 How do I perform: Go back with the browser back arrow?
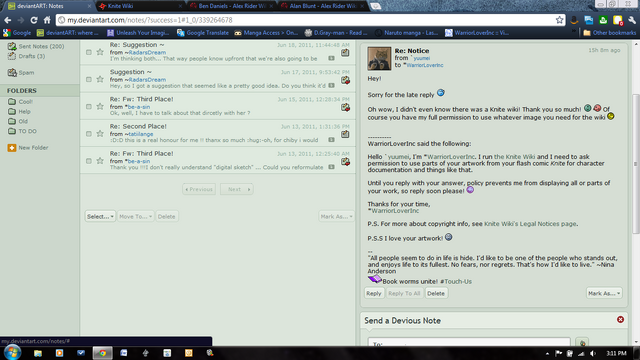[8, 20]
